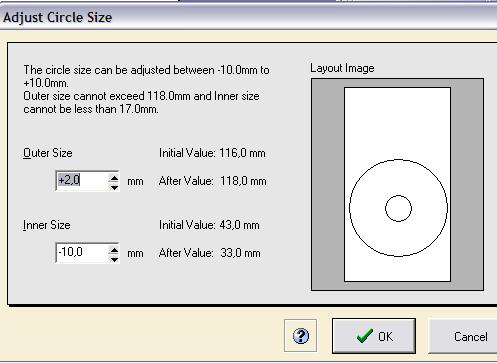The width and height of the screenshot is (497, 363).
Task: Click the Outer Size value field
Action: pos(82,181)
